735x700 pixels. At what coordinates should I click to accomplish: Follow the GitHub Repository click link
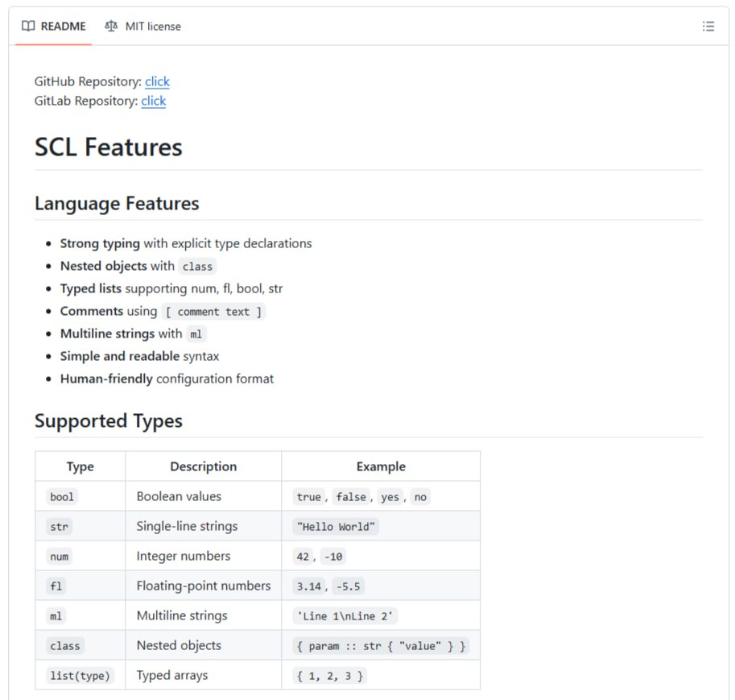(x=157, y=81)
